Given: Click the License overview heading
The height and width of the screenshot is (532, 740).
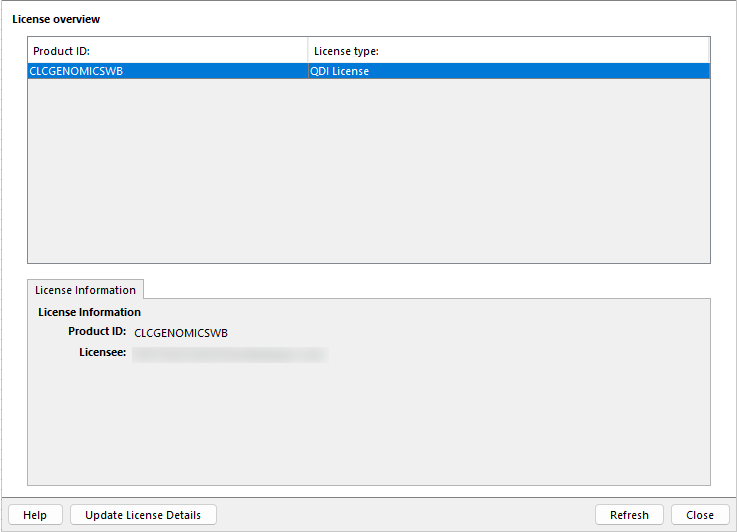Looking at the screenshot, I should click(56, 19).
